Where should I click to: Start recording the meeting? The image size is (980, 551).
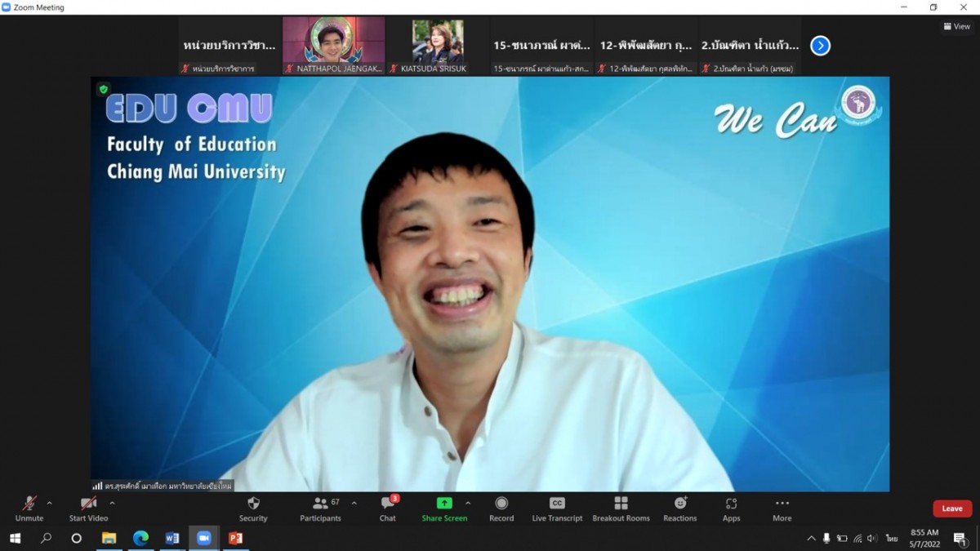click(x=501, y=509)
